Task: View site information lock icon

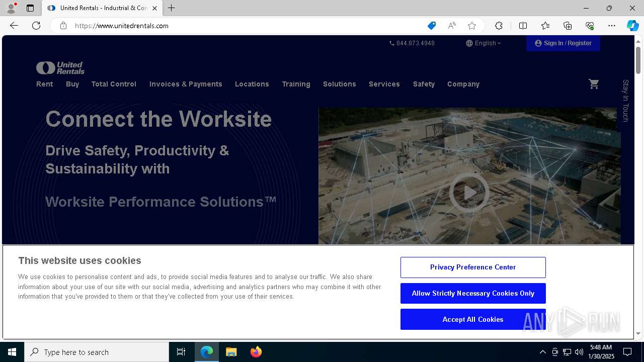Action: point(63,26)
